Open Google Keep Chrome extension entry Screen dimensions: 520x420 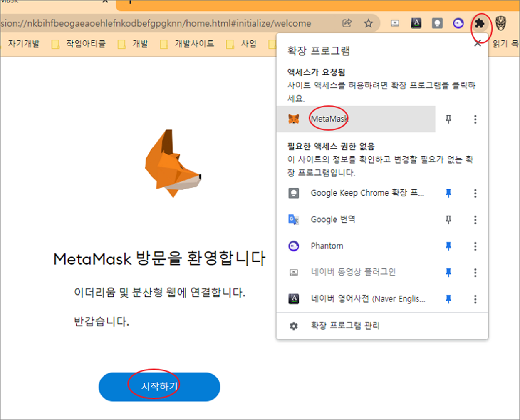356,193
